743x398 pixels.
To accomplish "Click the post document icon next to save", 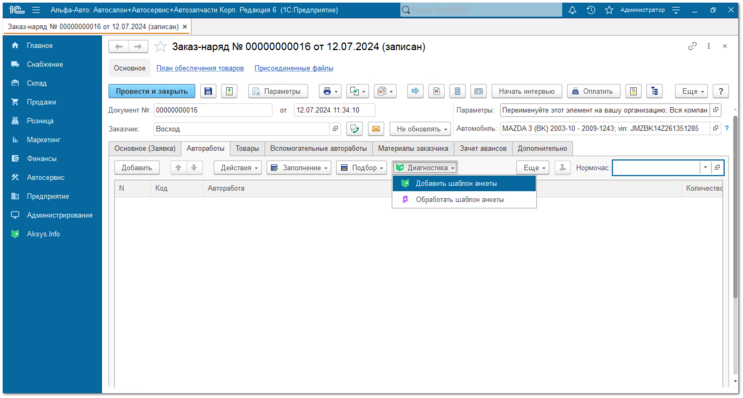I will [x=229, y=91].
